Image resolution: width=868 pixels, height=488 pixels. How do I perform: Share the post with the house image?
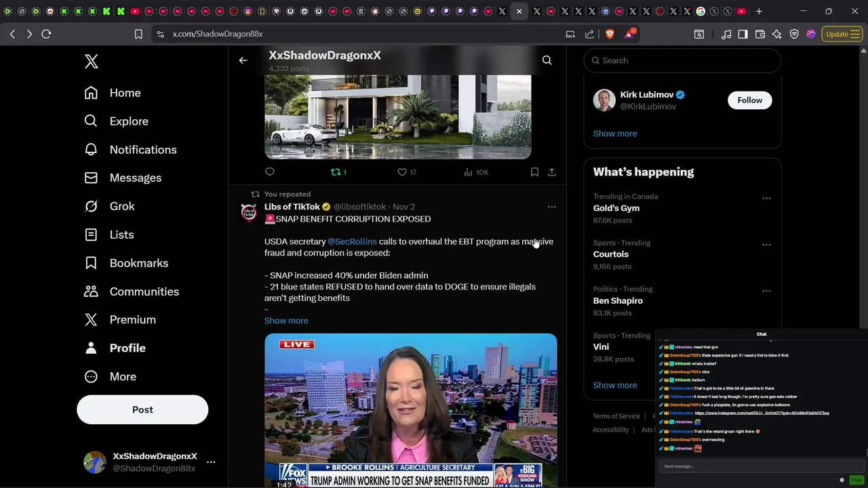(x=552, y=172)
